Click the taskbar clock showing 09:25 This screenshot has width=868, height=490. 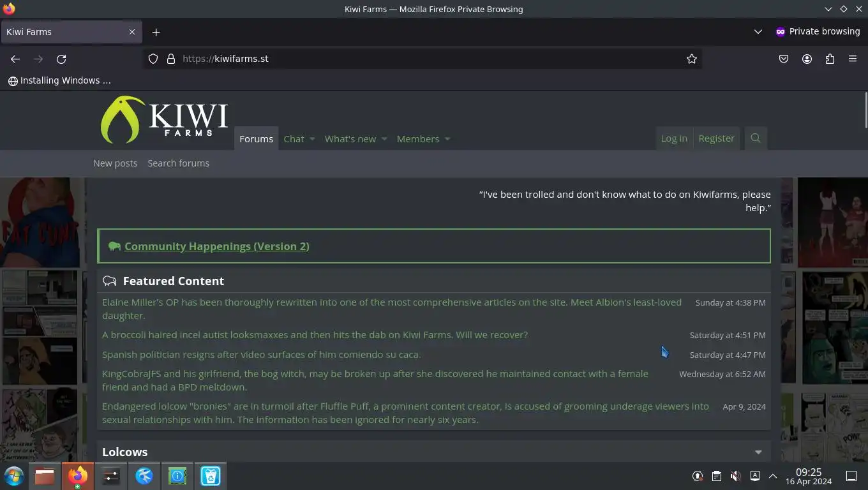tap(809, 476)
